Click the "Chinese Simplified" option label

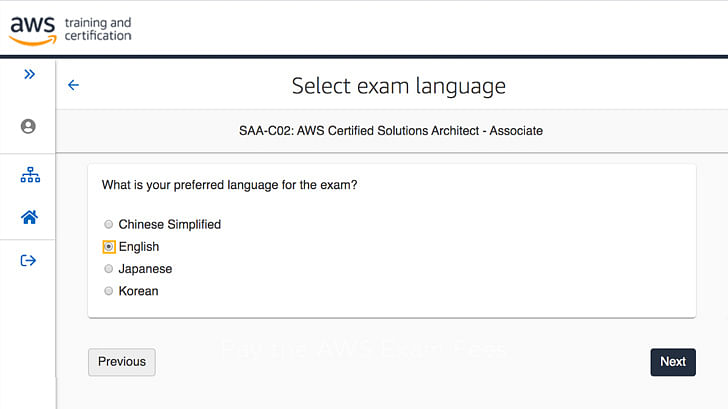[169, 225]
